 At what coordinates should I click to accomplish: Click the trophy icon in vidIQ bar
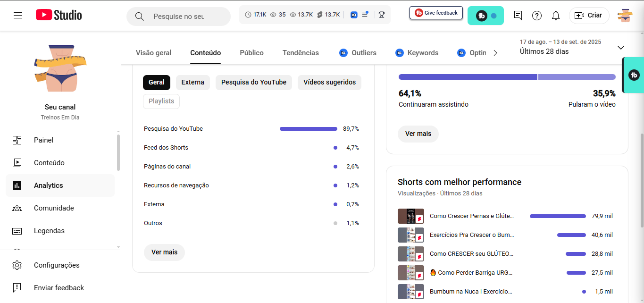[x=382, y=15]
